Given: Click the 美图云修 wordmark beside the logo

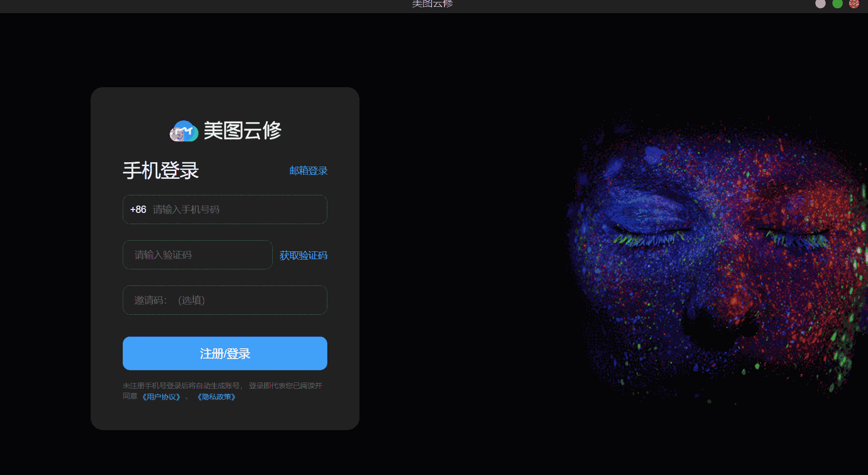Looking at the screenshot, I should coord(243,131).
